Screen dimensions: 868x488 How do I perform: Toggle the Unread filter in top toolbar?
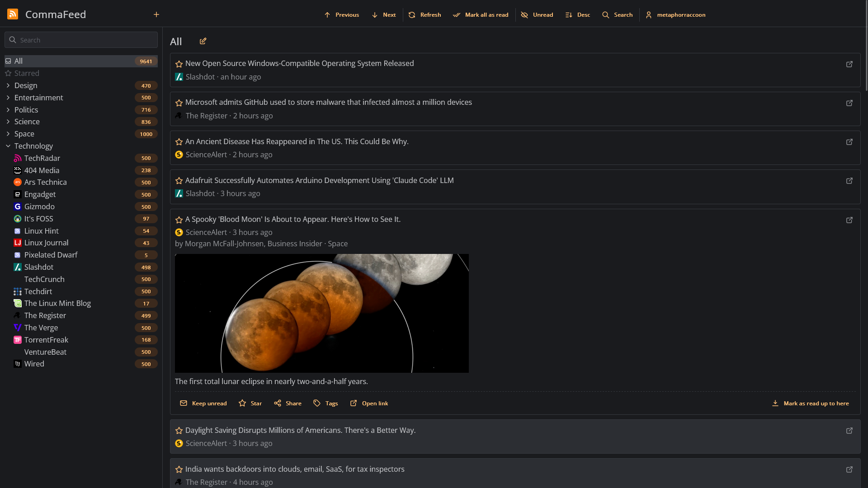[537, 15]
